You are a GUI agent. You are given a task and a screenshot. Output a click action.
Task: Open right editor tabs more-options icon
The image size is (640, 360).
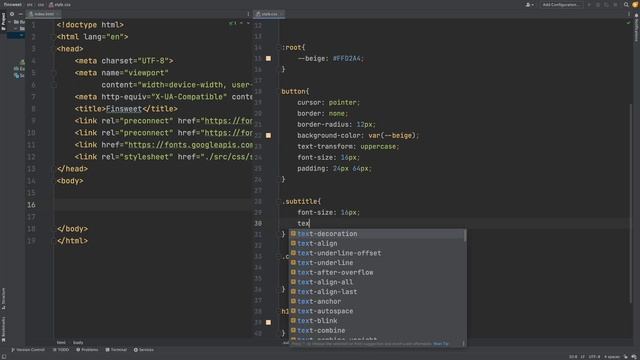[x=629, y=14]
